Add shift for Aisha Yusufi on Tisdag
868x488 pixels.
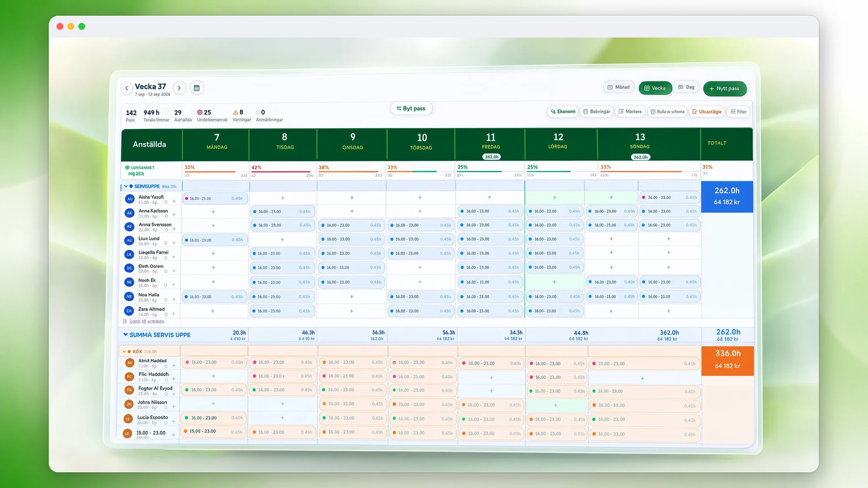[x=283, y=198]
